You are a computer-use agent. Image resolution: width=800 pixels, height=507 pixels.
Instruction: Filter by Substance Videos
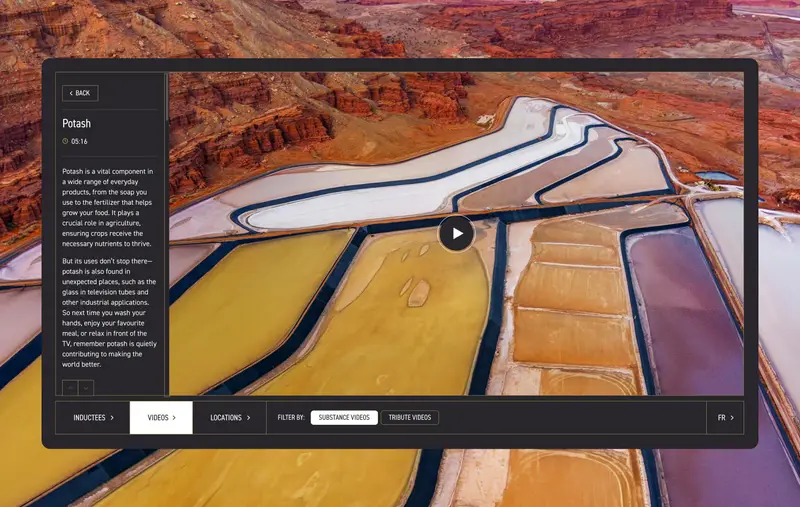344,418
